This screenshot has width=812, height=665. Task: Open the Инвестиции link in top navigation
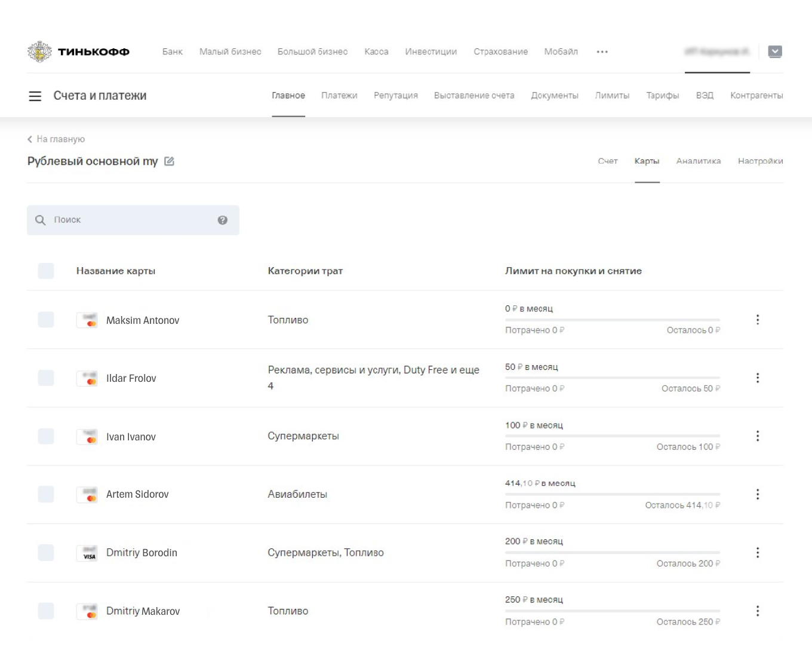pyautogui.click(x=430, y=52)
